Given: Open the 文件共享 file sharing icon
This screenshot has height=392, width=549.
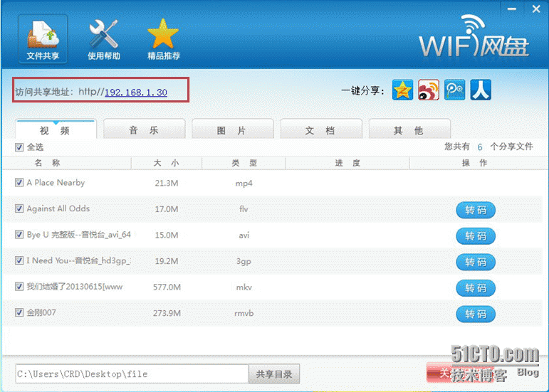Looking at the screenshot, I should pyautogui.click(x=43, y=39).
